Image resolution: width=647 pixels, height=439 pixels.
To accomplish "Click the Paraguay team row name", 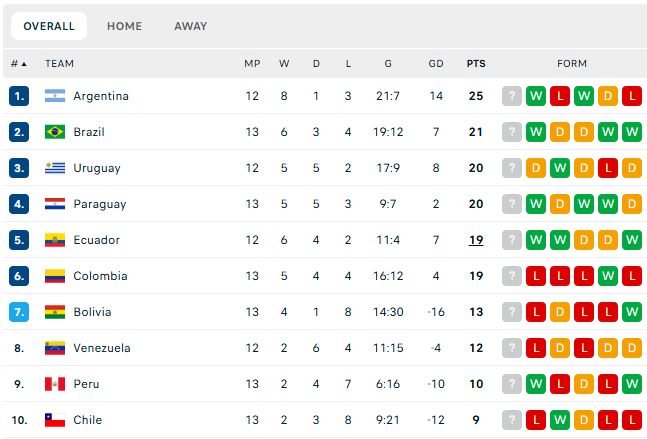I will [x=100, y=204].
